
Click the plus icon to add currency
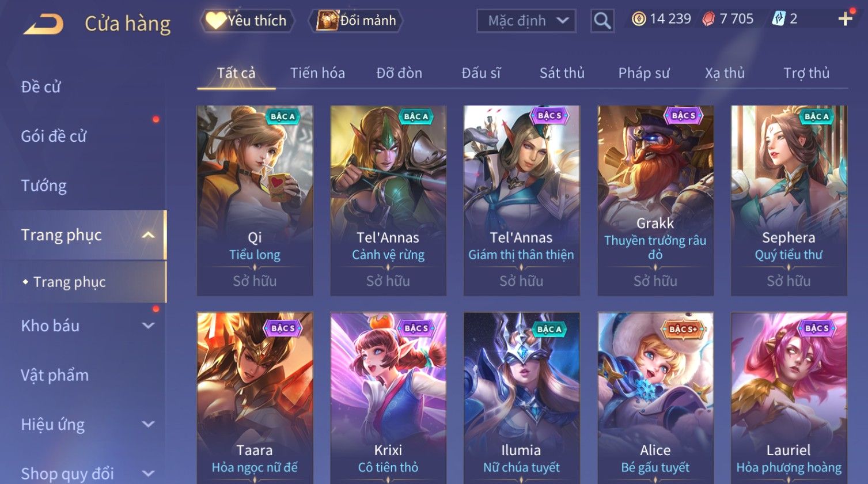click(x=845, y=19)
